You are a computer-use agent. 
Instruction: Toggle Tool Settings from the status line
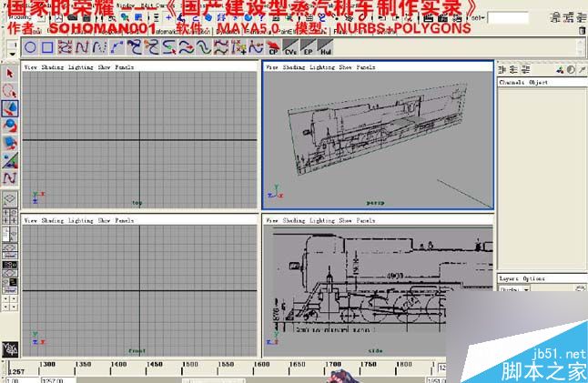click(x=569, y=17)
